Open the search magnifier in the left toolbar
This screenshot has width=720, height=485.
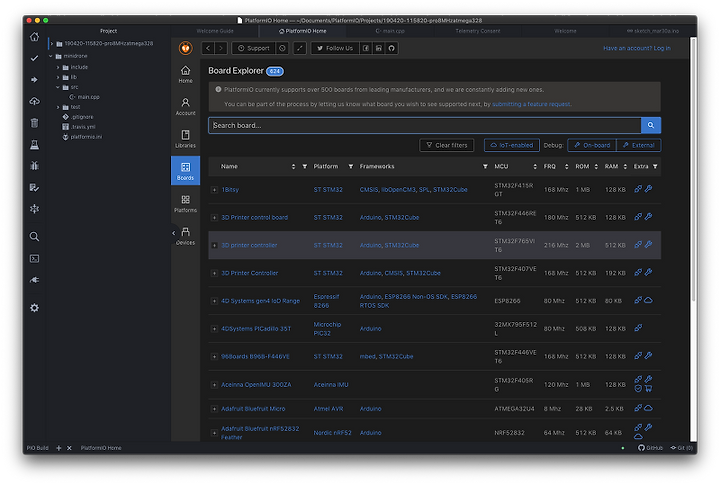pos(34,237)
